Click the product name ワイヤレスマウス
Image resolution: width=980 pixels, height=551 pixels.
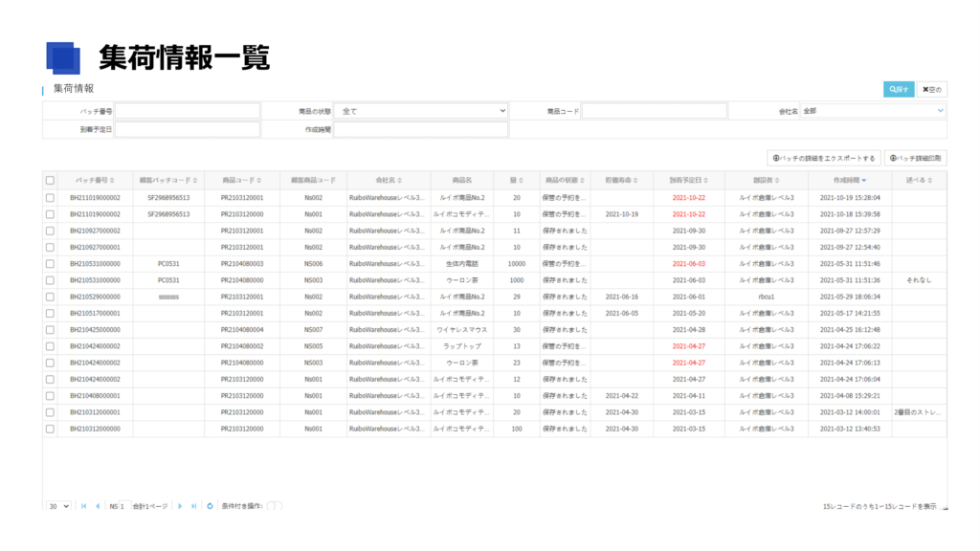pos(462,330)
